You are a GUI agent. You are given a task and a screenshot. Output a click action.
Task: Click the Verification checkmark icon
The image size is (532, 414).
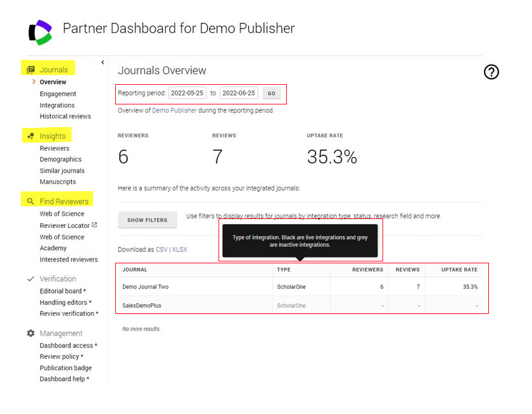pos(30,279)
